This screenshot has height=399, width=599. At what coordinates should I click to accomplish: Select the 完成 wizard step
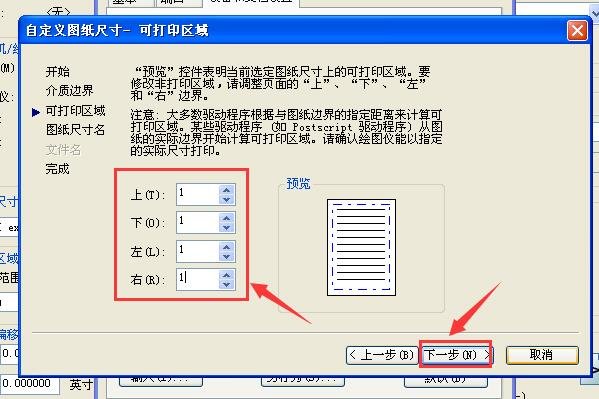click(58, 169)
